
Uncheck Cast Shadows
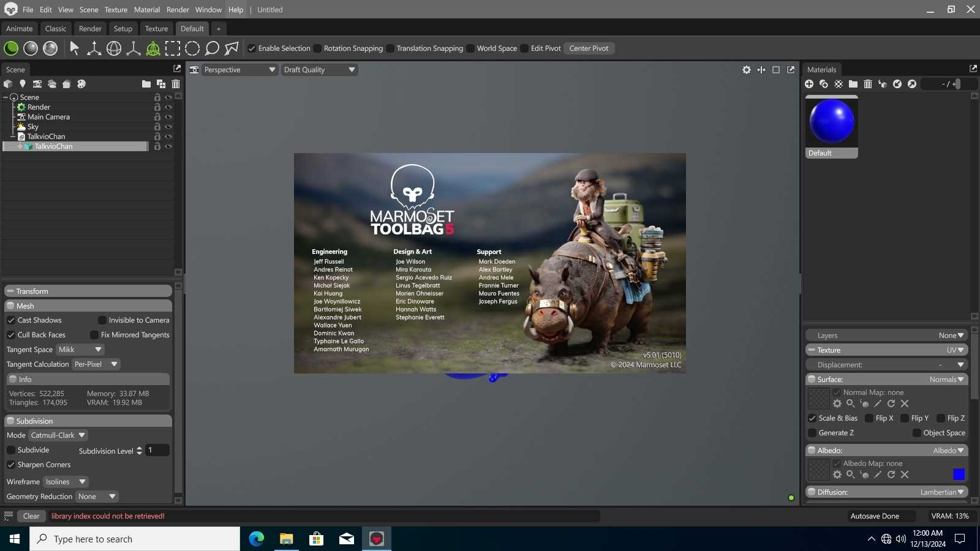point(11,320)
